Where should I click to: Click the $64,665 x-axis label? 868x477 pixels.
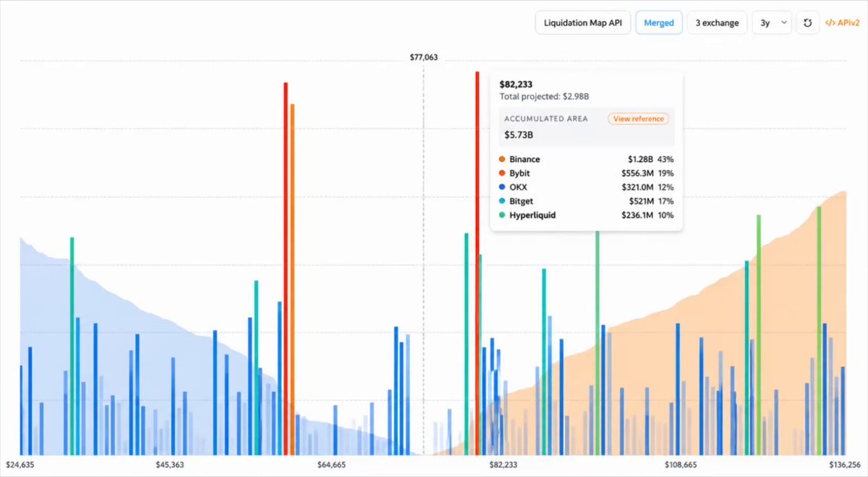333,465
